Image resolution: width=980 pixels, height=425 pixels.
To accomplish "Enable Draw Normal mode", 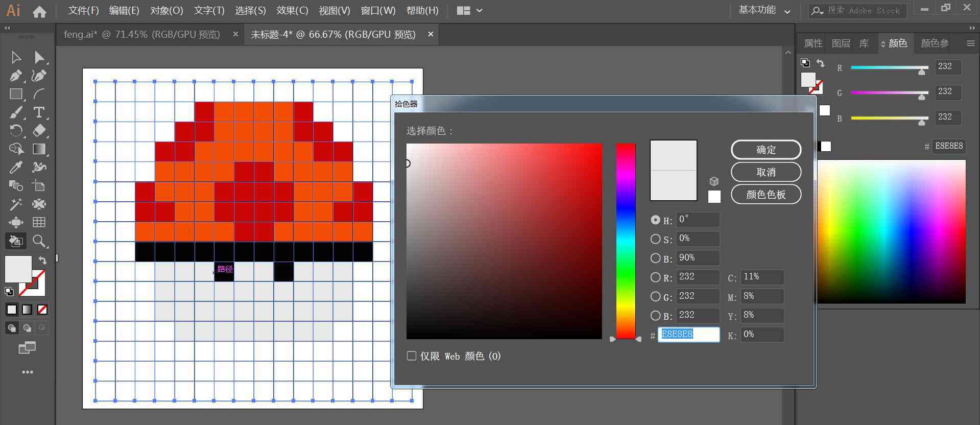I will click(x=12, y=328).
